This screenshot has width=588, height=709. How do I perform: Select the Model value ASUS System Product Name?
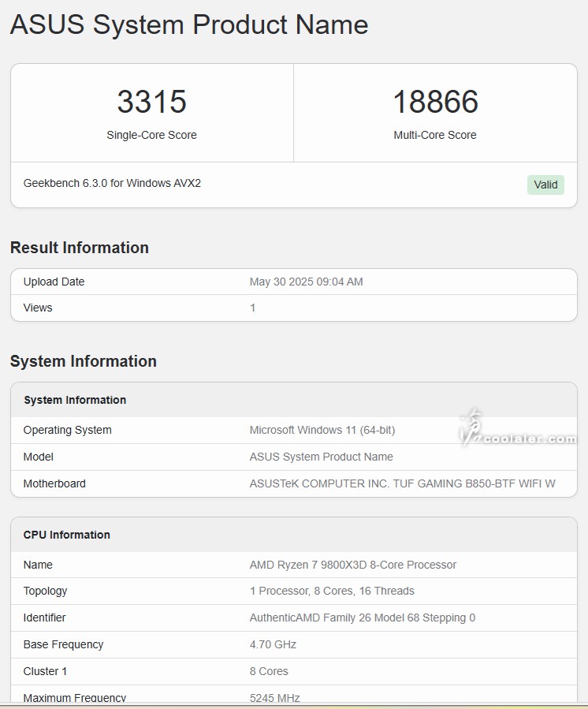click(322, 457)
